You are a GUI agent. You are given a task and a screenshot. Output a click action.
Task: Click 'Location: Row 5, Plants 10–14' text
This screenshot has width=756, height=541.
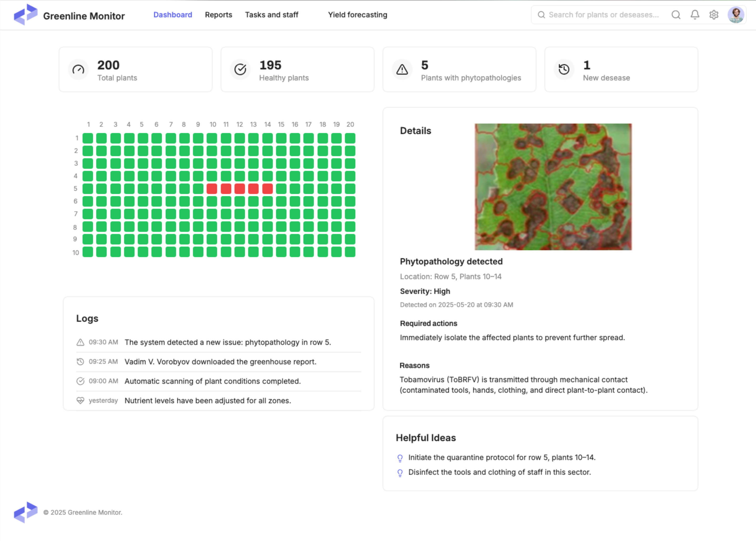point(451,277)
